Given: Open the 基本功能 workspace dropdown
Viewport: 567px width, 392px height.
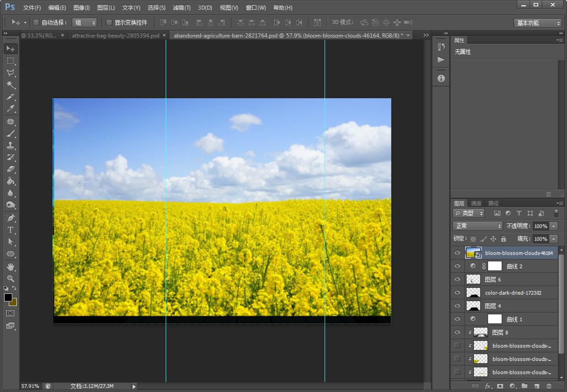Looking at the screenshot, I should pyautogui.click(x=537, y=23).
